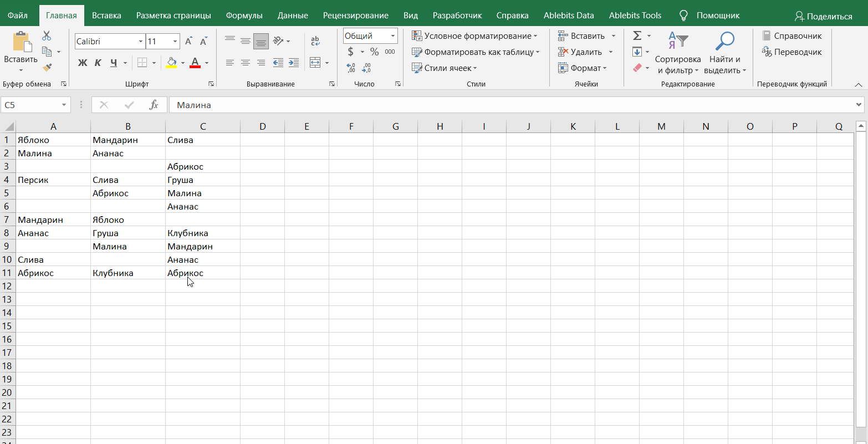Click the Поделиться share button

pos(823,16)
